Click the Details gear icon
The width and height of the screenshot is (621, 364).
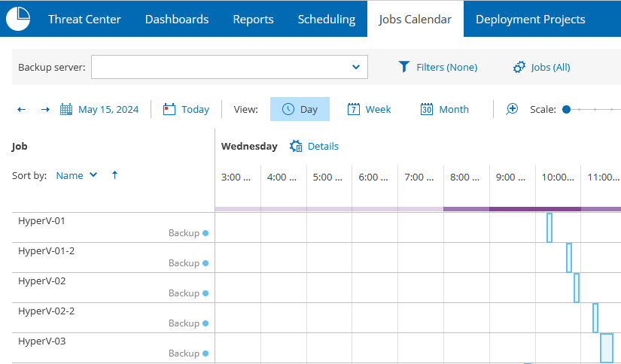point(296,146)
